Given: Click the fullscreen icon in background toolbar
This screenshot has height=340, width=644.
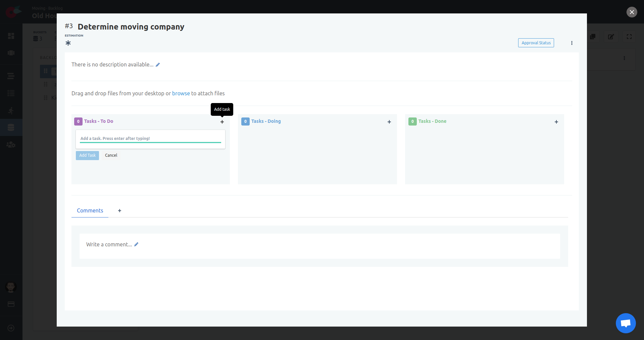Looking at the screenshot, I should coord(629,37).
